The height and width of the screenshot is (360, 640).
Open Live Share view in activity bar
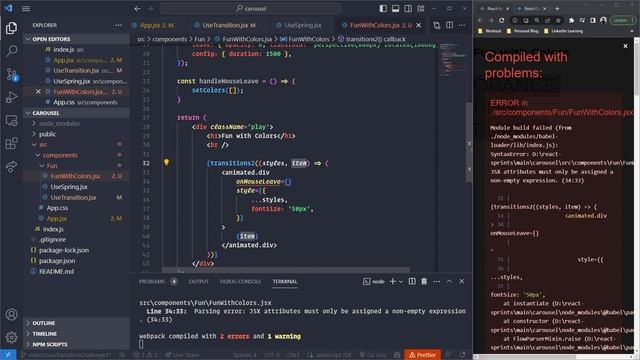tap(11, 167)
